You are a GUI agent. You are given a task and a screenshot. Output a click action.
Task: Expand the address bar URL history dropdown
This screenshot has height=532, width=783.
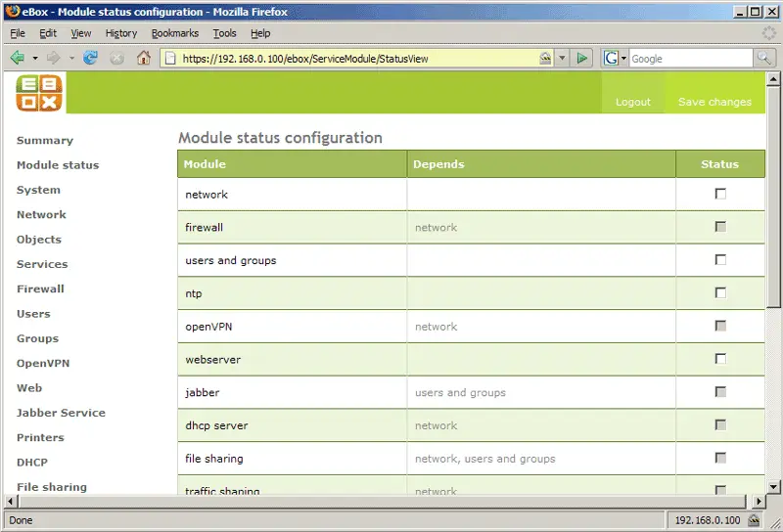pos(562,59)
